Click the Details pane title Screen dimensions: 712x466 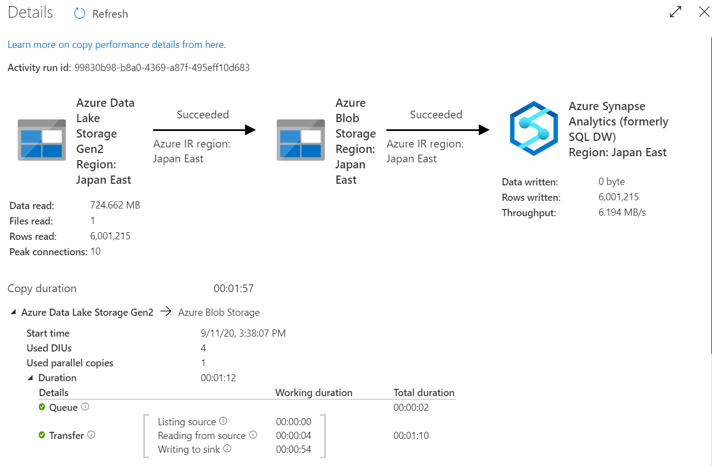coord(30,12)
